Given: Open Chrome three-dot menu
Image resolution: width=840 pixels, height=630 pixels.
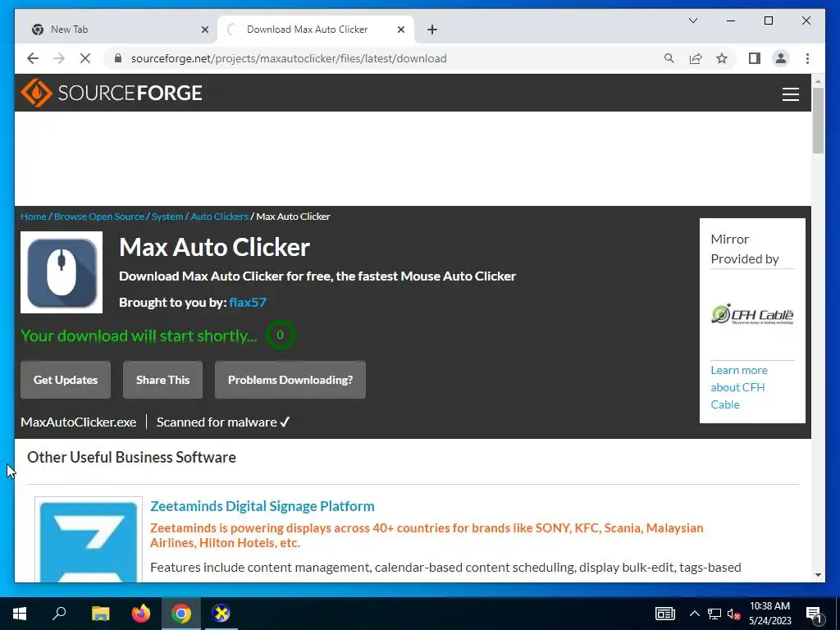Looking at the screenshot, I should tap(807, 58).
